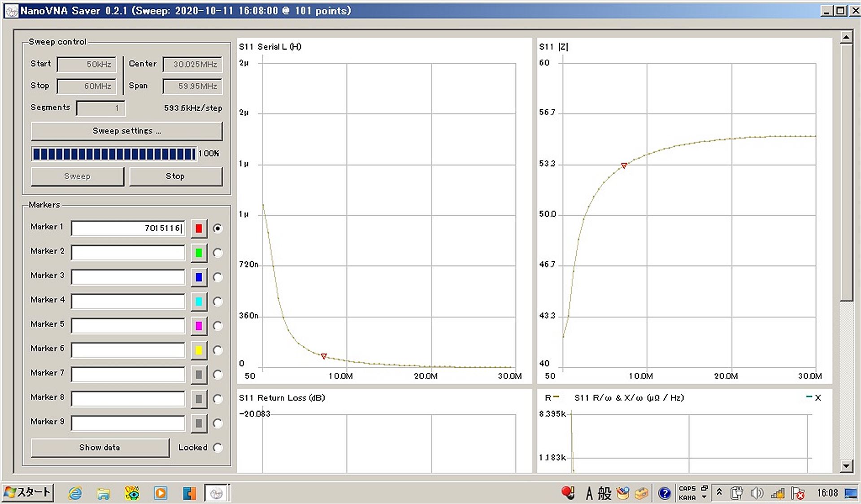This screenshot has height=504, width=861.
Task: Open the IME language bar options arrow
Action: pyautogui.click(x=704, y=497)
